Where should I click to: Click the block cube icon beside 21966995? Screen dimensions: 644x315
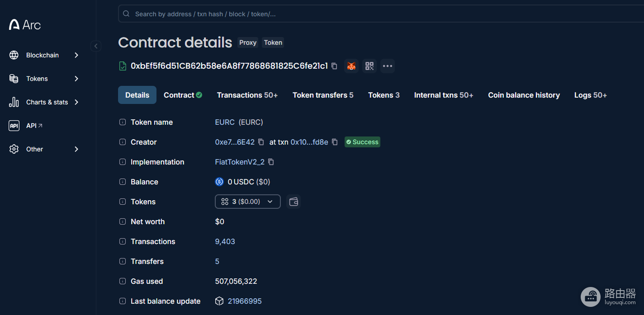219,301
